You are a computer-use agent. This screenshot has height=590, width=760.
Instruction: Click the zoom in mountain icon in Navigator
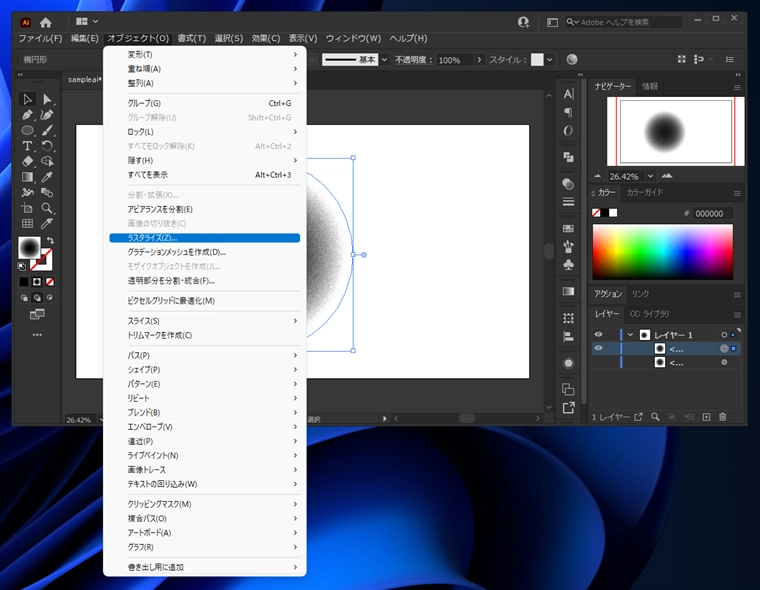coord(667,176)
